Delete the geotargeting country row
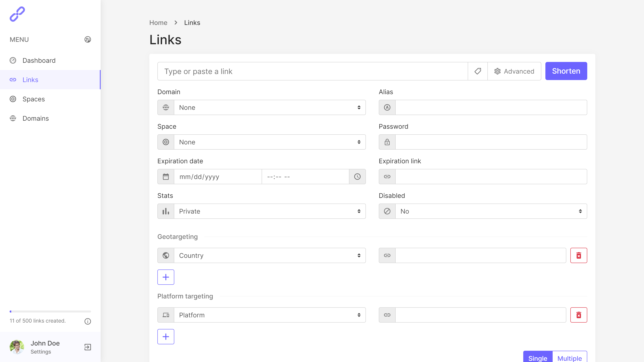Screen dimensions: 644x362 pyautogui.click(x=579, y=255)
